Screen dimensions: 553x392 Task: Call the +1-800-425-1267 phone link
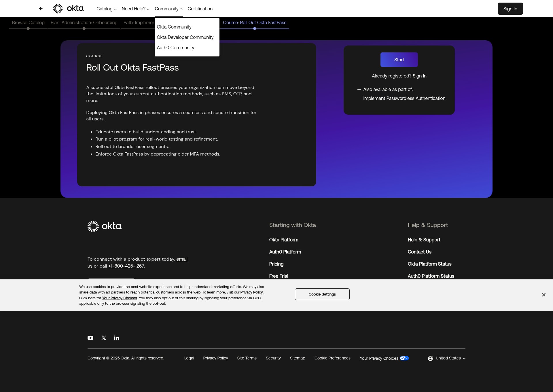pyautogui.click(x=126, y=266)
